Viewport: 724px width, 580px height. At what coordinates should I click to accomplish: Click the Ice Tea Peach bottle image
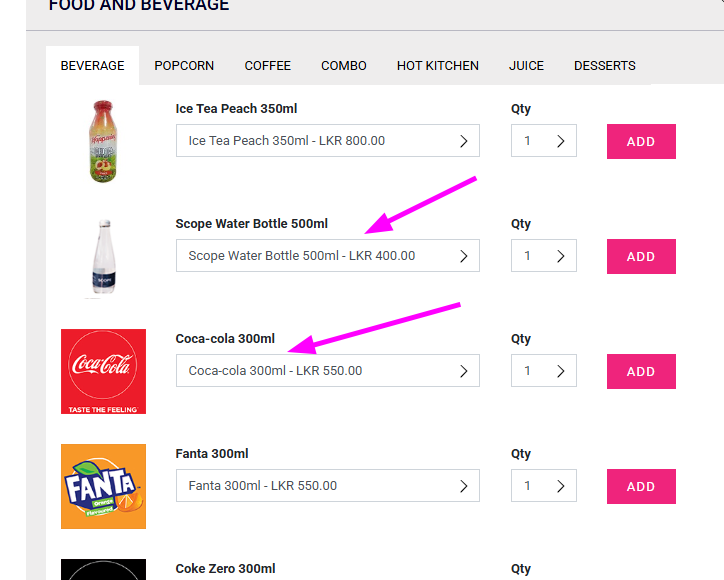click(103, 141)
